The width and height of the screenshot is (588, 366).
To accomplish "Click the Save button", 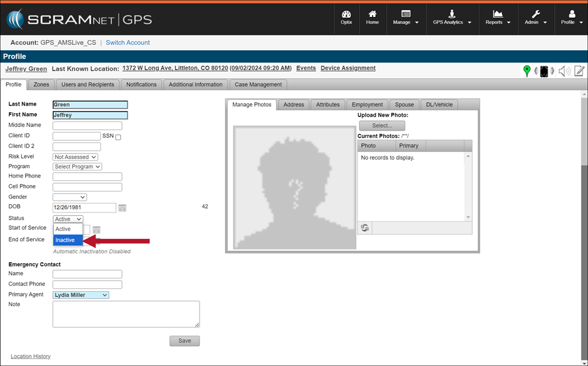I will 184,341.
